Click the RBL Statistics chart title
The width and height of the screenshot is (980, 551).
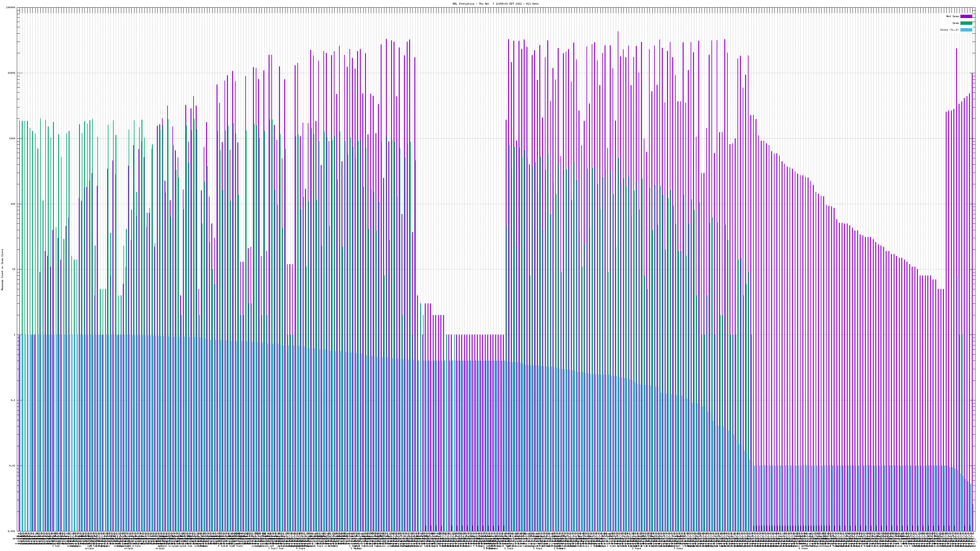coord(495,4)
